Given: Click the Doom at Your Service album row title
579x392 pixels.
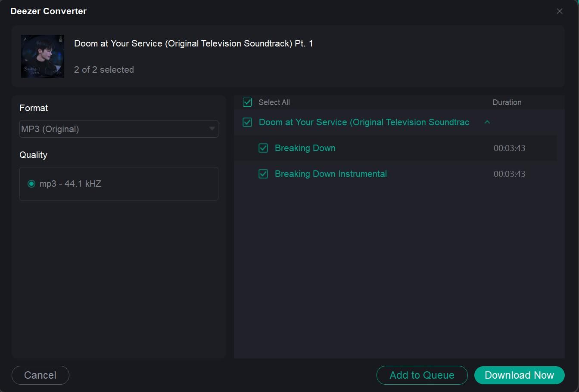Looking at the screenshot, I should click(364, 122).
